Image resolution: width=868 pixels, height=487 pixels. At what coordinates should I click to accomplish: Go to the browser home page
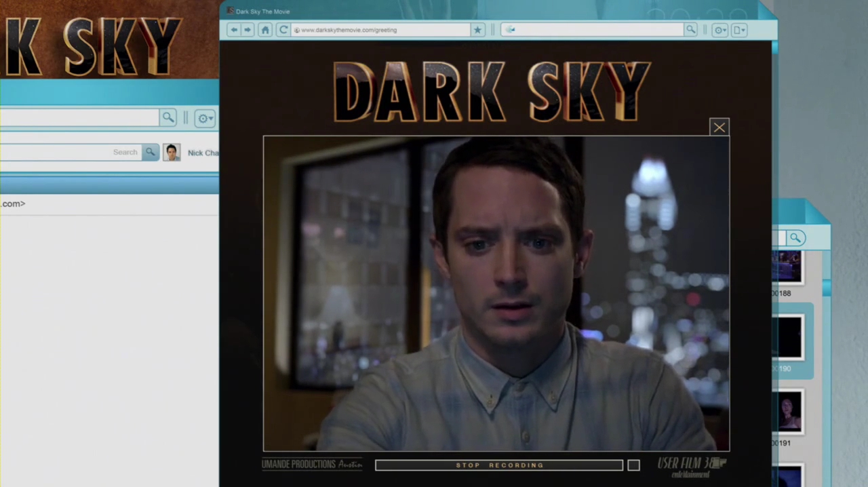coord(265,30)
